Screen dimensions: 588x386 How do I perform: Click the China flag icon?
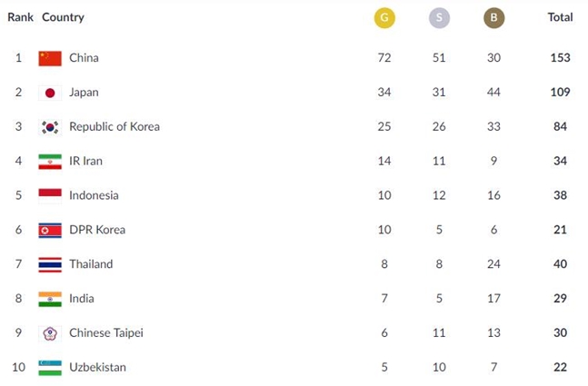(x=49, y=58)
